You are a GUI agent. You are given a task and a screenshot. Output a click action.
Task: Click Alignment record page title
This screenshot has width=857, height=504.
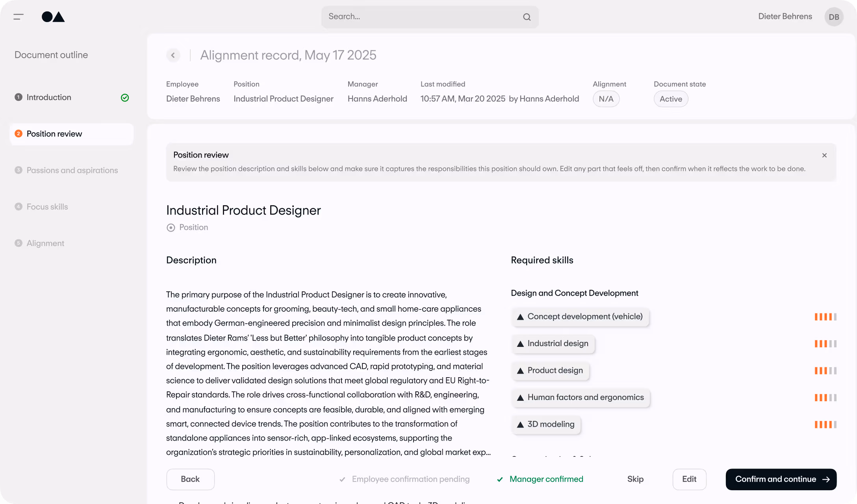pos(288,55)
